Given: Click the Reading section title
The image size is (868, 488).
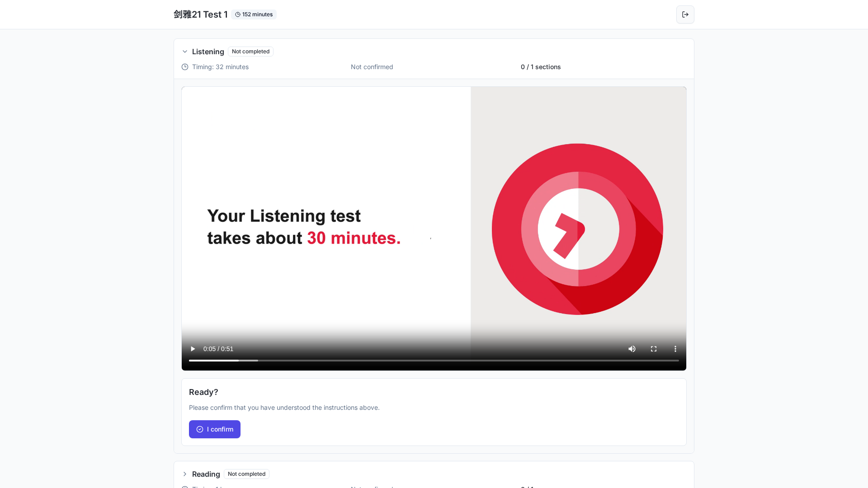Looking at the screenshot, I should (x=206, y=474).
